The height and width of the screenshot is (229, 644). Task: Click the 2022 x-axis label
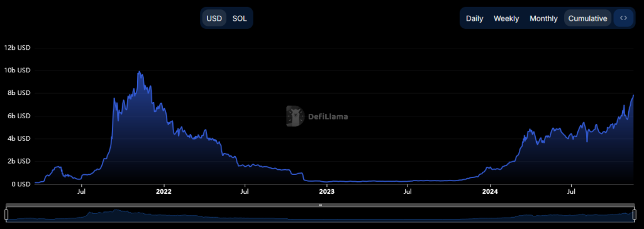pyautogui.click(x=164, y=191)
